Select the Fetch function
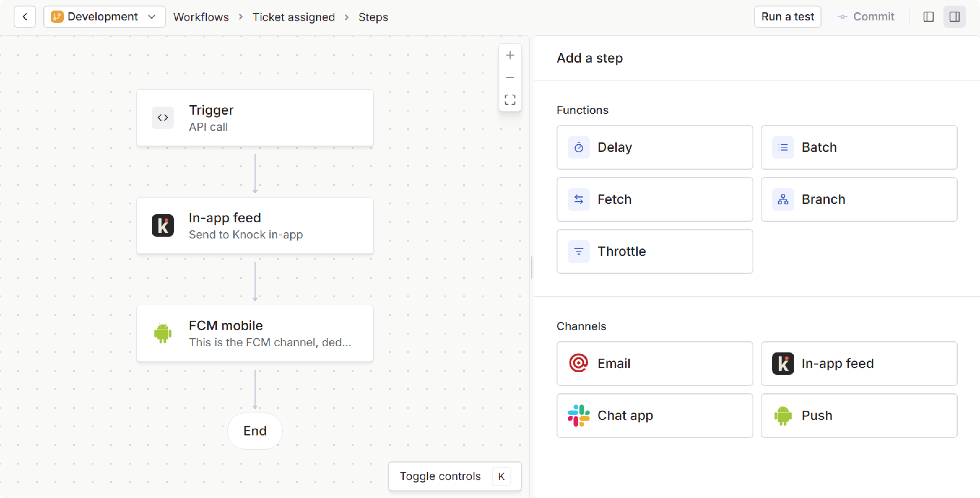The height and width of the screenshot is (498, 980). point(654,199)
